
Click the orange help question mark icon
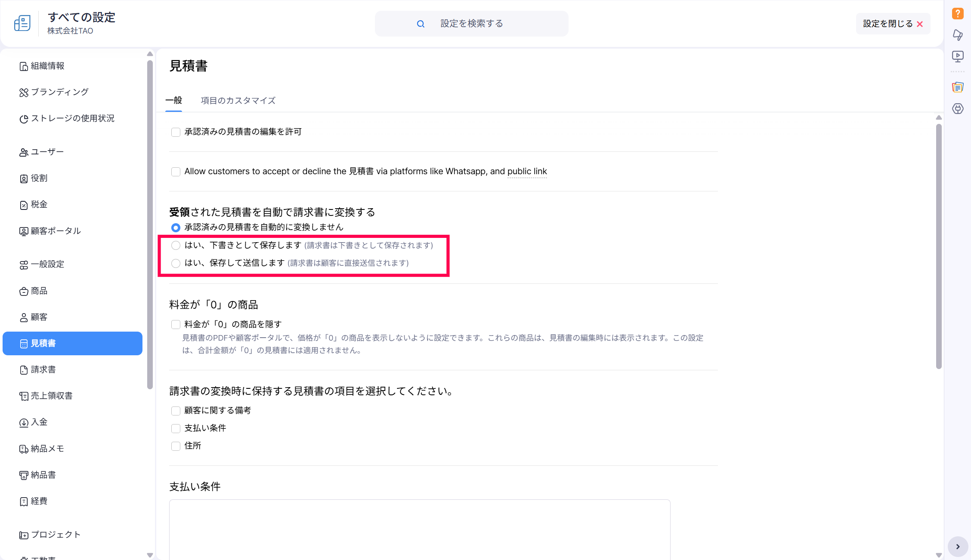[x=957, y=13]
